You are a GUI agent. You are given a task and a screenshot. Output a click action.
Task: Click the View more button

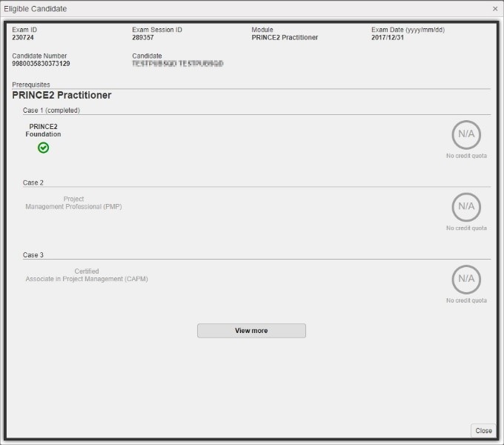[251, 331]
